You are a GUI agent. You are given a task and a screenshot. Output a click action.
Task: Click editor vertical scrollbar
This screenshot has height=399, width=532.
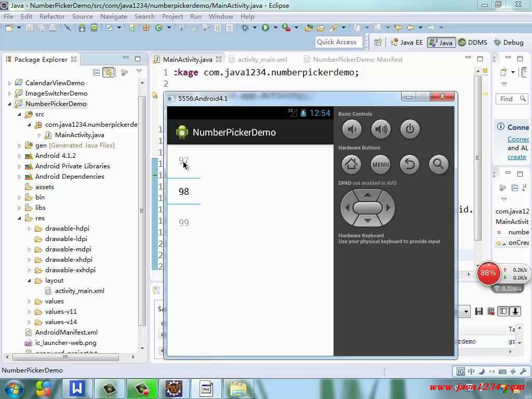point(478,158)
